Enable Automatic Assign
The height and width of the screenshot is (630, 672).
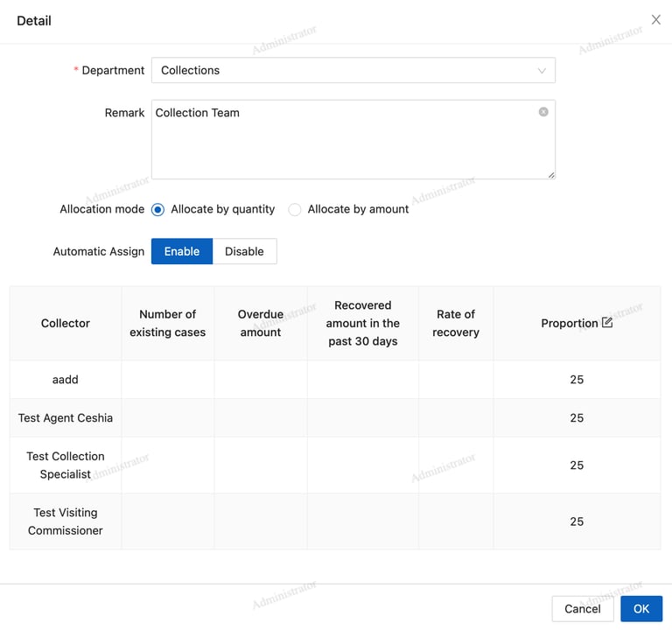point(182,251)
